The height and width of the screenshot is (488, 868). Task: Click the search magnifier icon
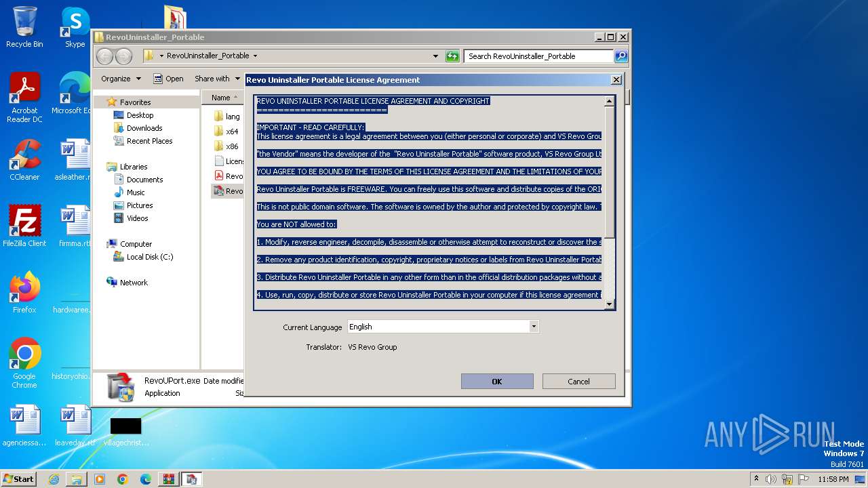(621, 56)
